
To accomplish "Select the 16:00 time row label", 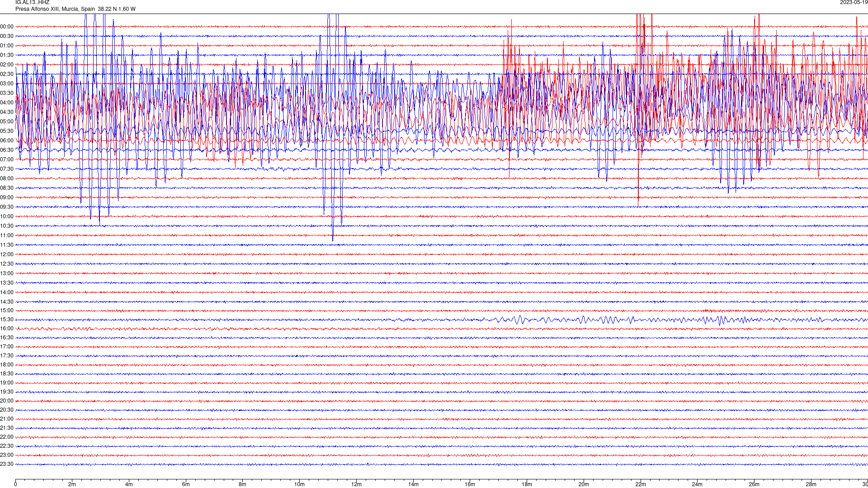I will (7, 328).
